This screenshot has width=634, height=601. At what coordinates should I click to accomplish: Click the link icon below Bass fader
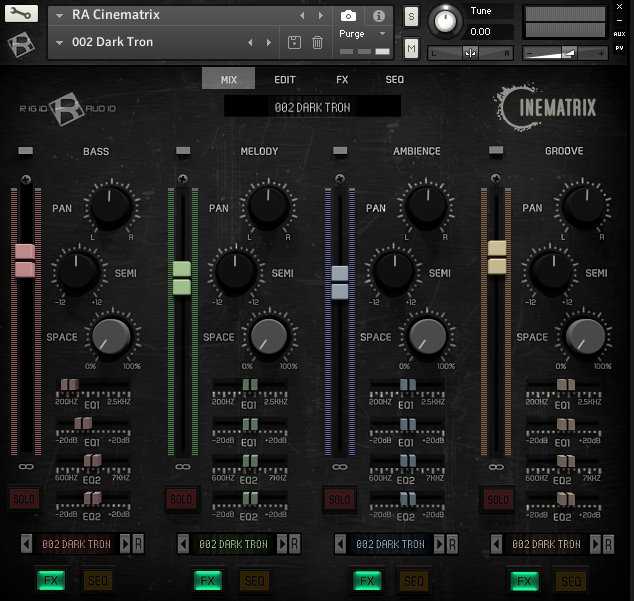[x=26, y=467]
